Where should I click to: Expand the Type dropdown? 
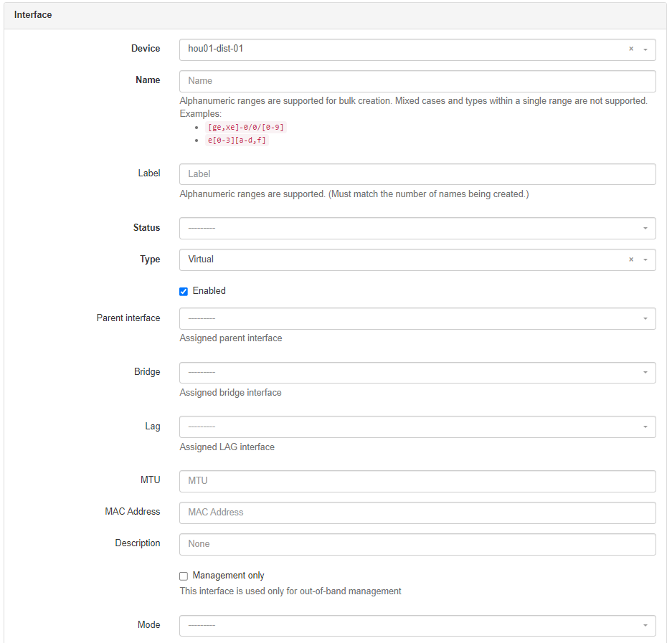[x=402, y=259]
